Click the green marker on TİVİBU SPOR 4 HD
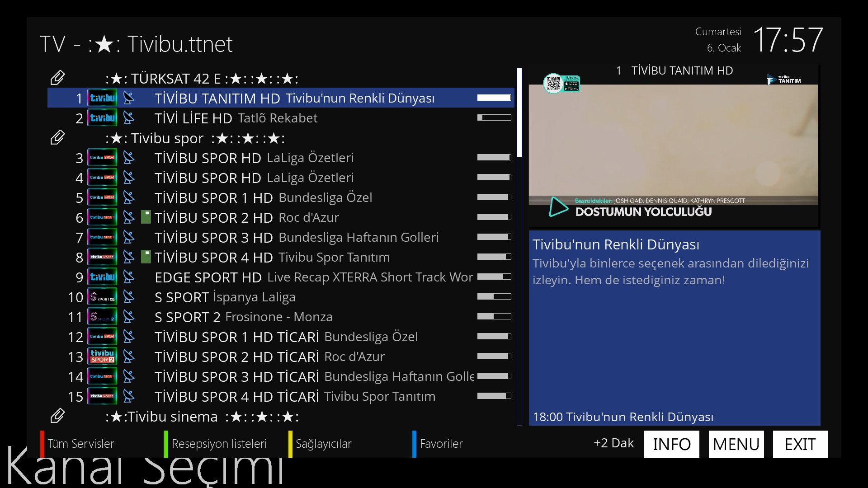 pyautogui.click(x=146, y=257)
